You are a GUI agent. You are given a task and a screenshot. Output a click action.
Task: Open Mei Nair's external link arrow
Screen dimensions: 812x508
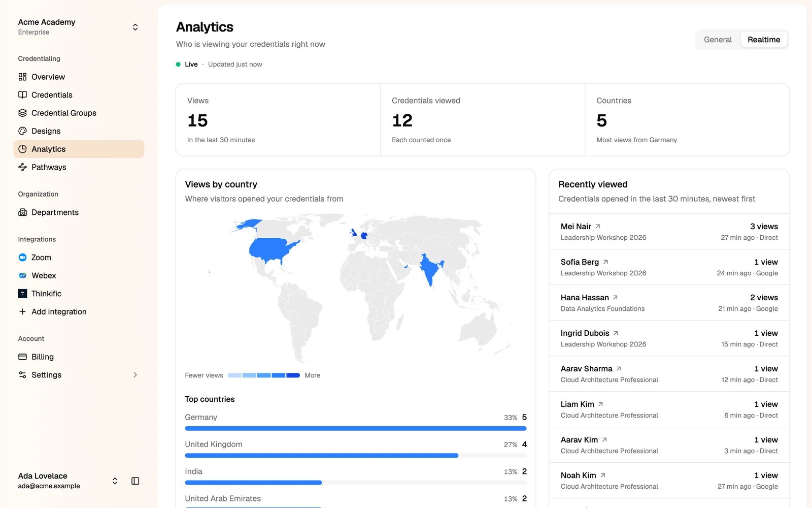pos(598,227)
